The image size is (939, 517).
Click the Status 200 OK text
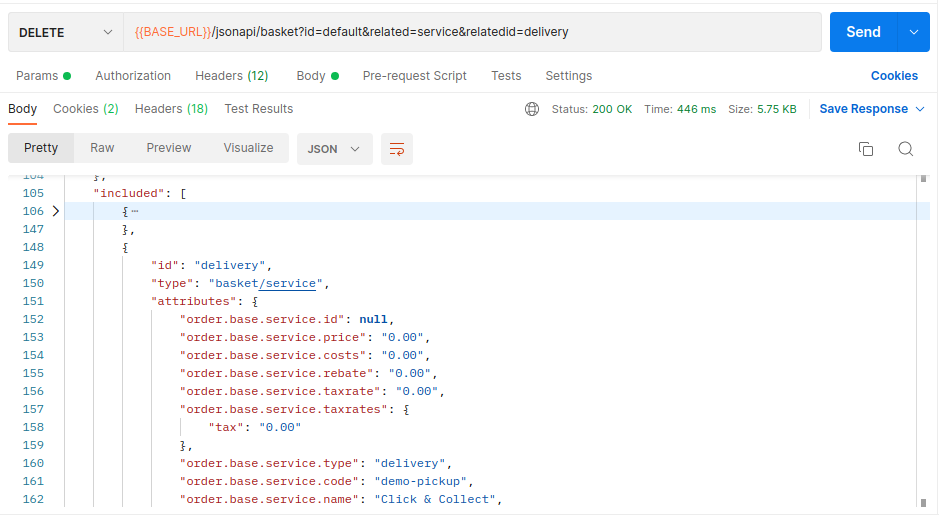coord(592,109)
